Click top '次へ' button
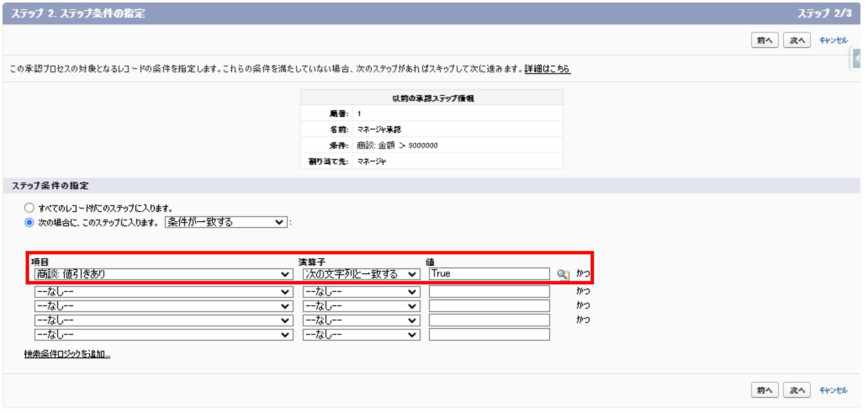868x413 pixels. [797, 40]
